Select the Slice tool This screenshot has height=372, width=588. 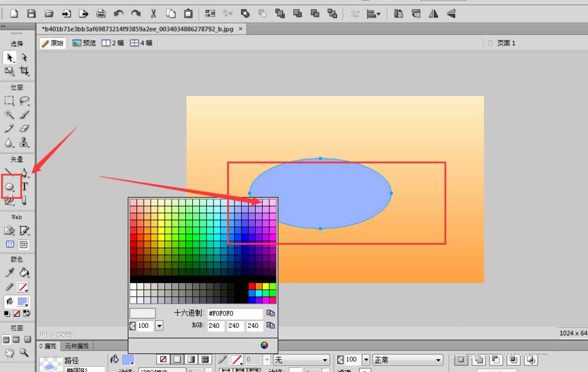24,230
